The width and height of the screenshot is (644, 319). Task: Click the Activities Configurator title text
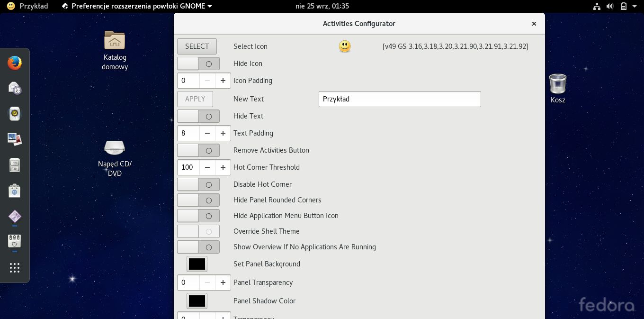coord(359,24)
